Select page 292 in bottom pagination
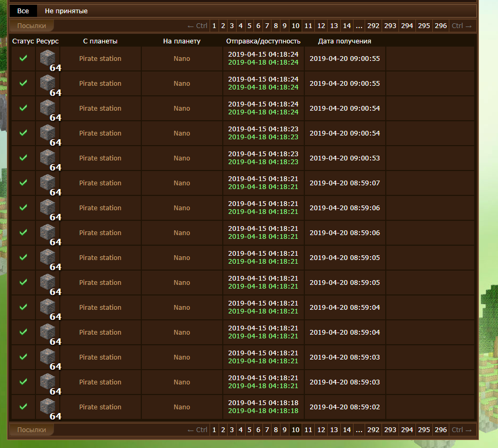The height and width of the screenshot is (448, 498). click(373, 430)
